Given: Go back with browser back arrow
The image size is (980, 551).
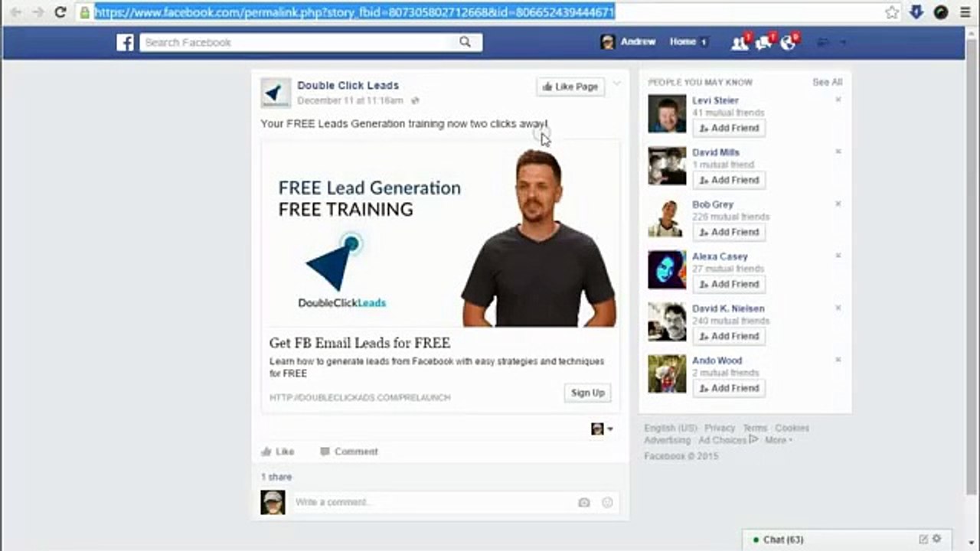Looking at the screenshot, I should 15,12.
